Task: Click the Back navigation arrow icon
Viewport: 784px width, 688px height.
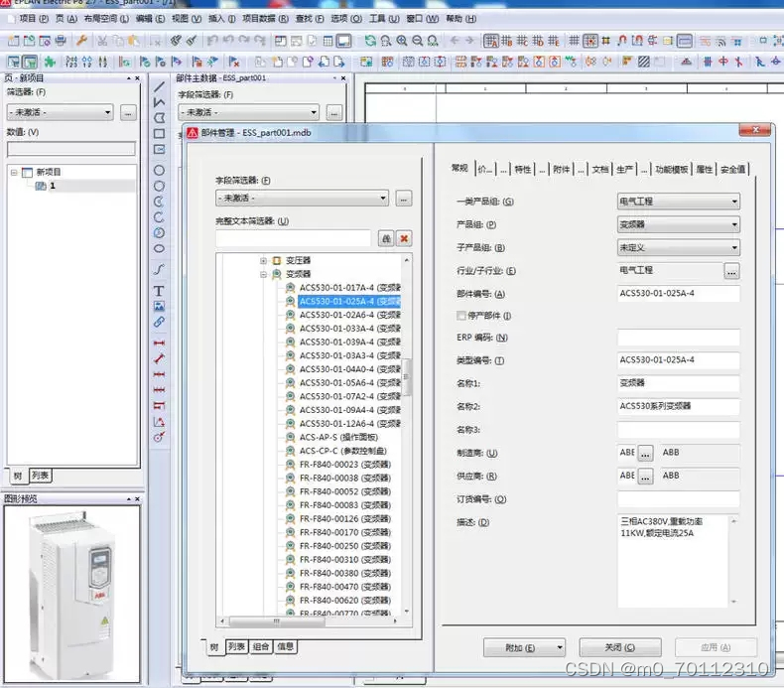Action: (454, 41)
